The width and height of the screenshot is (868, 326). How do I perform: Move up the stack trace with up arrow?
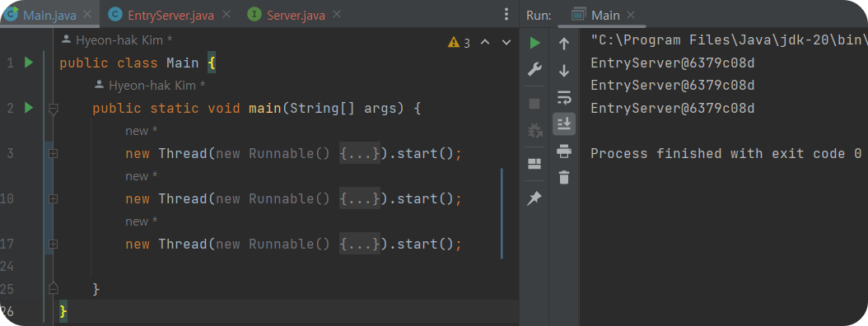point(564,44)
